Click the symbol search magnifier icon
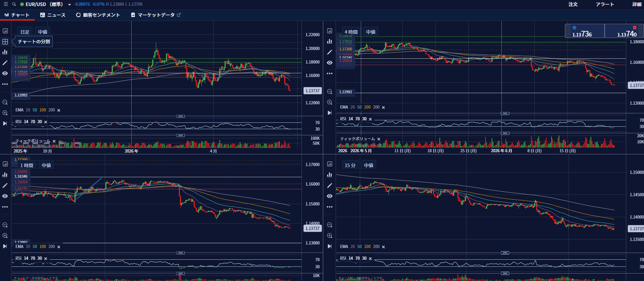 pos(14,4)
